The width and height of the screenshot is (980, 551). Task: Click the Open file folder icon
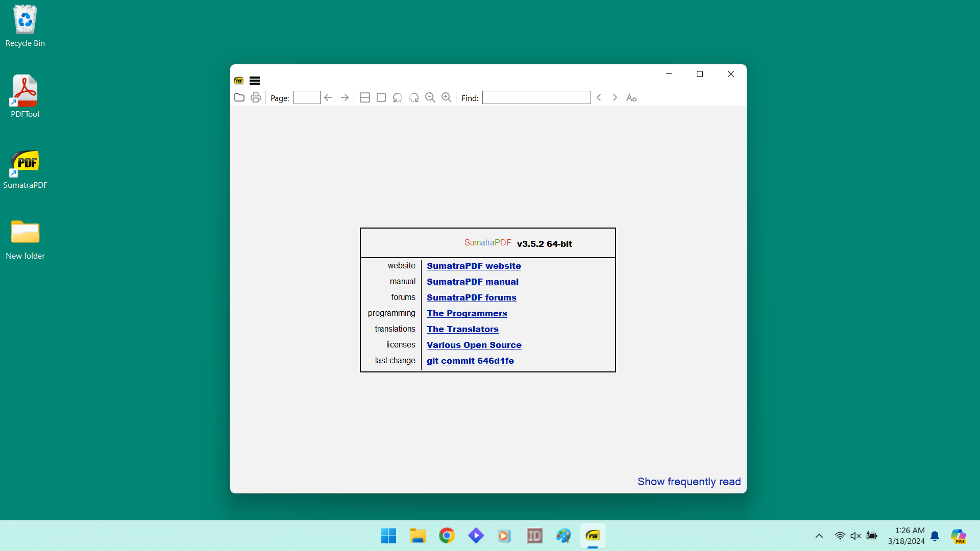pyautogui.click(x=239, y=97)
